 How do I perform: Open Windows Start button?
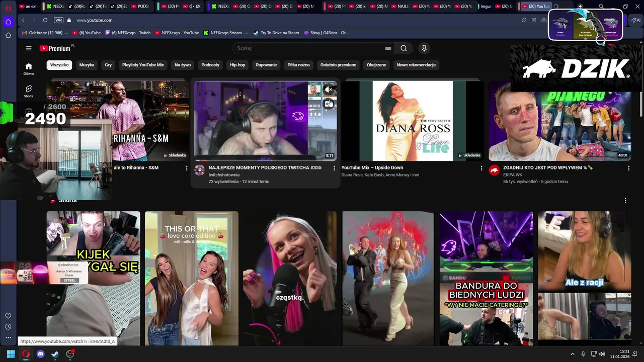tap(11, 354)
